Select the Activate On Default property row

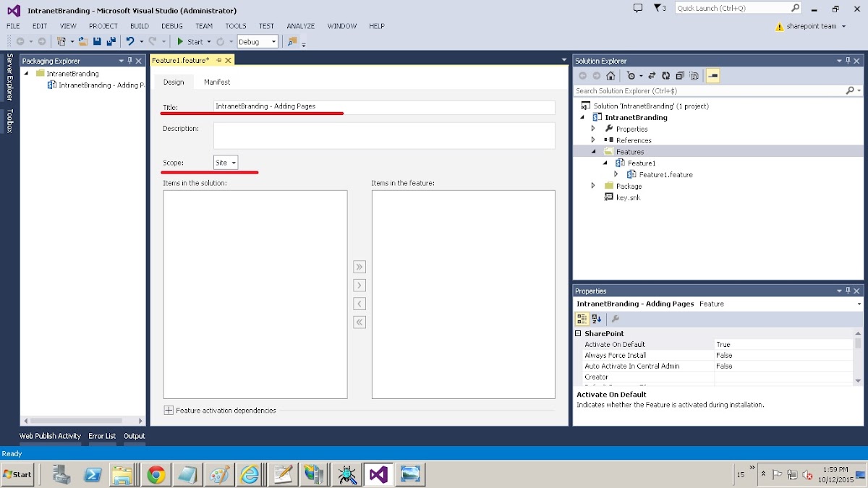[x=714, y=345]
